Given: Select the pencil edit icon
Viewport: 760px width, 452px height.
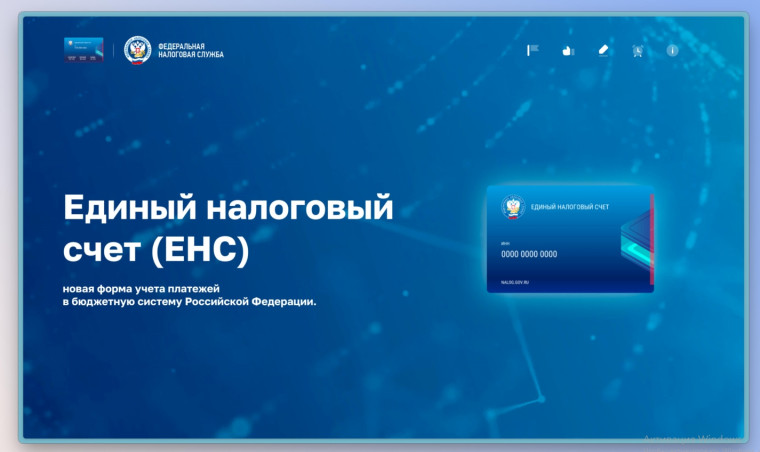Looking at the screenshot, I should [603, 50].
